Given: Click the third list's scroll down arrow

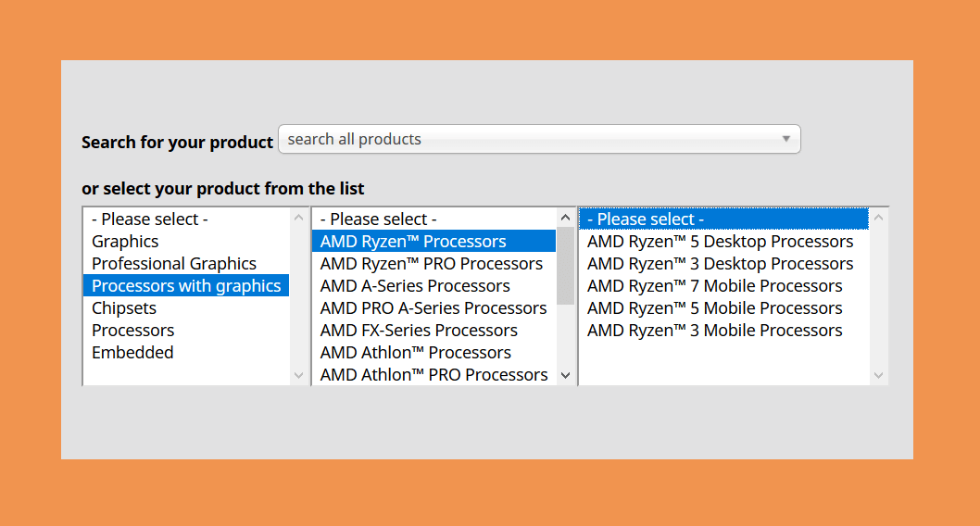Looking at the screenshot, I should (x=879, y=375).
